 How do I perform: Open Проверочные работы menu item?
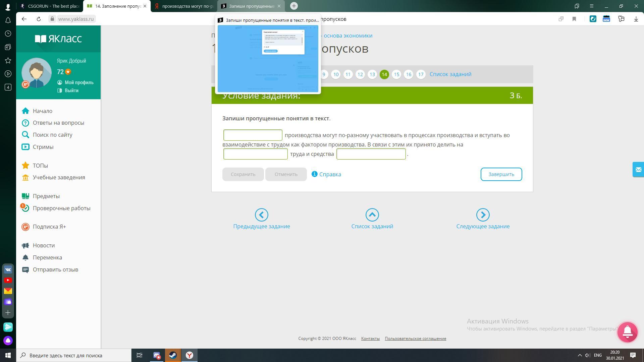tap(61, 208)
